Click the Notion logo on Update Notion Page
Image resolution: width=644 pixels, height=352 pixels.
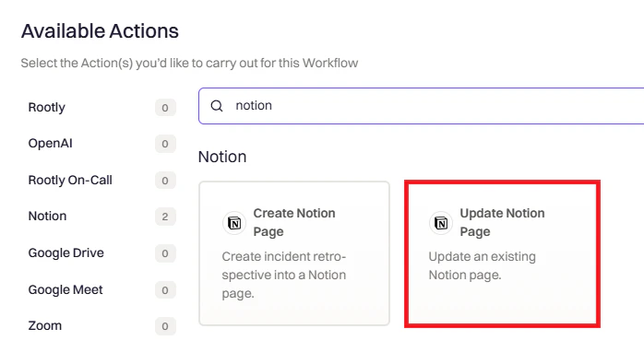tap(441, 223)
